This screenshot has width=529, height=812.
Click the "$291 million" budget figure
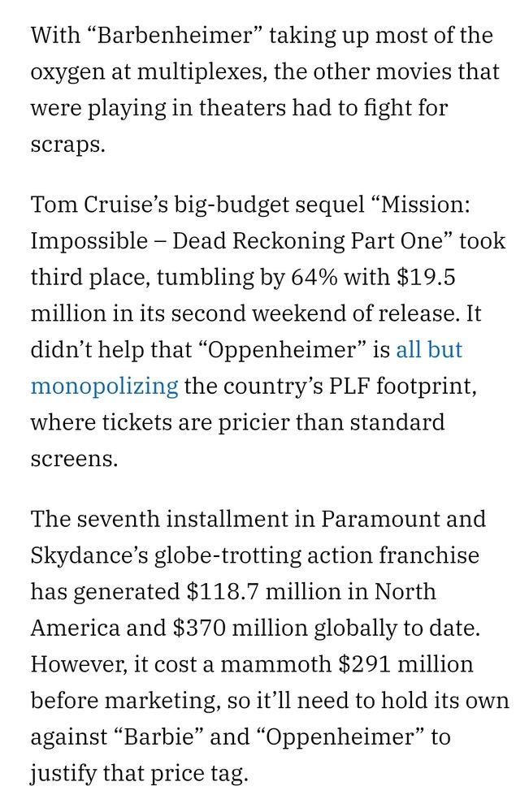pos(405,664)
